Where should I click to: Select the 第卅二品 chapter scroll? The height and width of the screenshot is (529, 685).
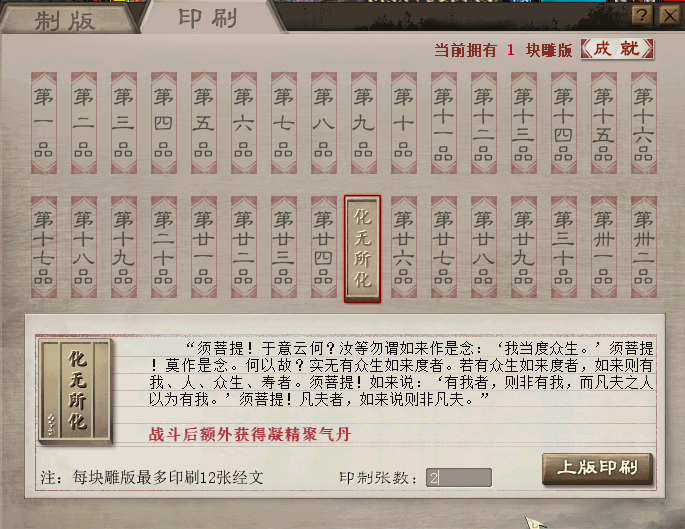644,247
